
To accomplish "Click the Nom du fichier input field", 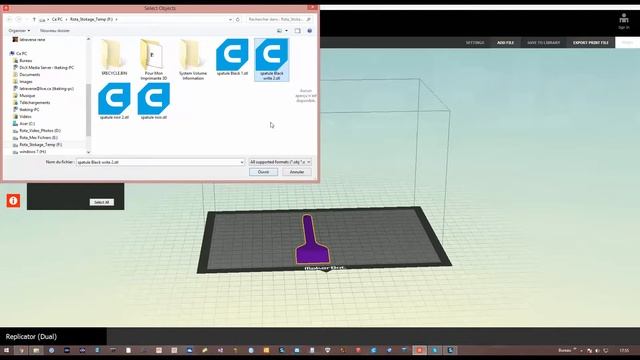I will pyautogui.click(x=160, y=162).
